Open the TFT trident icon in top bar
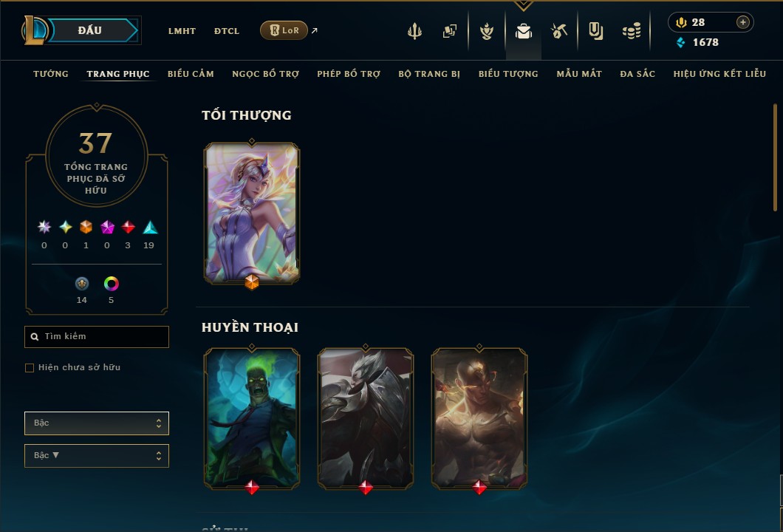 tap(414, 31)
